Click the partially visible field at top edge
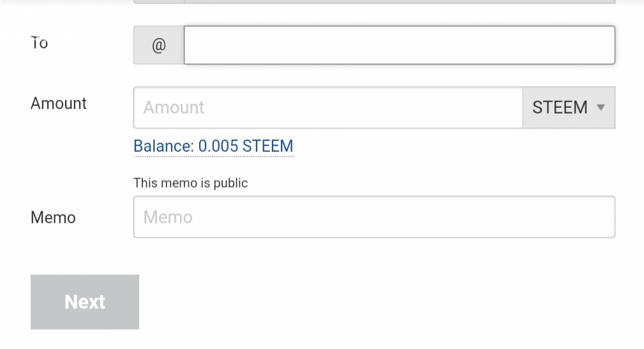 click(399, 2)
